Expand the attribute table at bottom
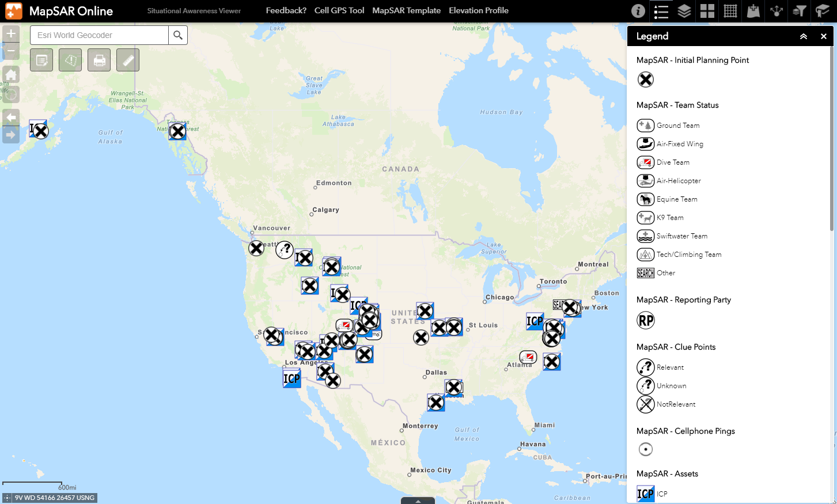Image resolution: width=837 pixels, height=504 pixels. pos(418,501)
